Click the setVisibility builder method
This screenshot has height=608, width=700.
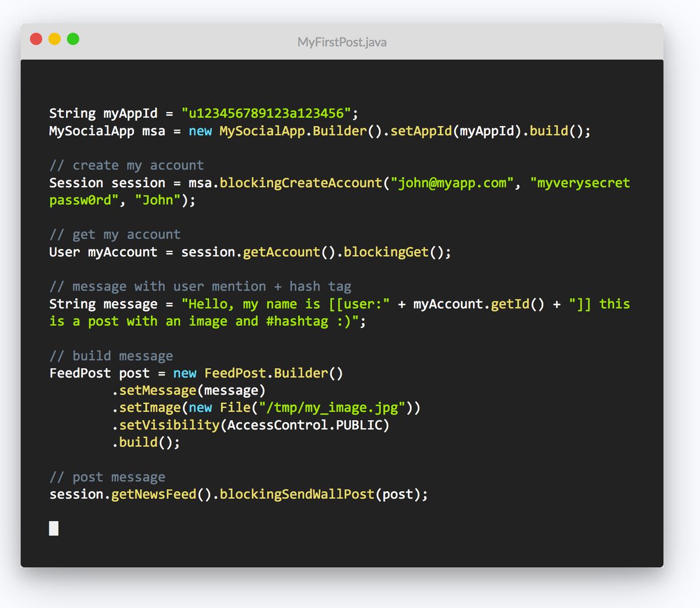pos(169,425)
